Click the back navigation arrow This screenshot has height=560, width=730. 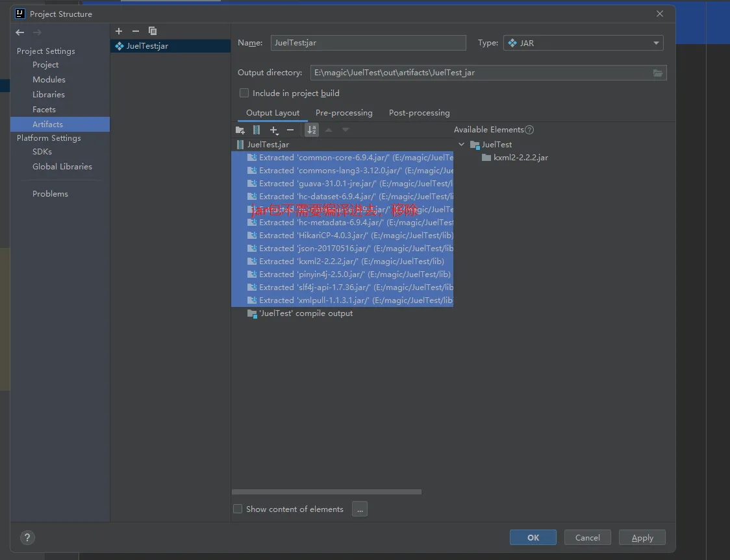20,32
